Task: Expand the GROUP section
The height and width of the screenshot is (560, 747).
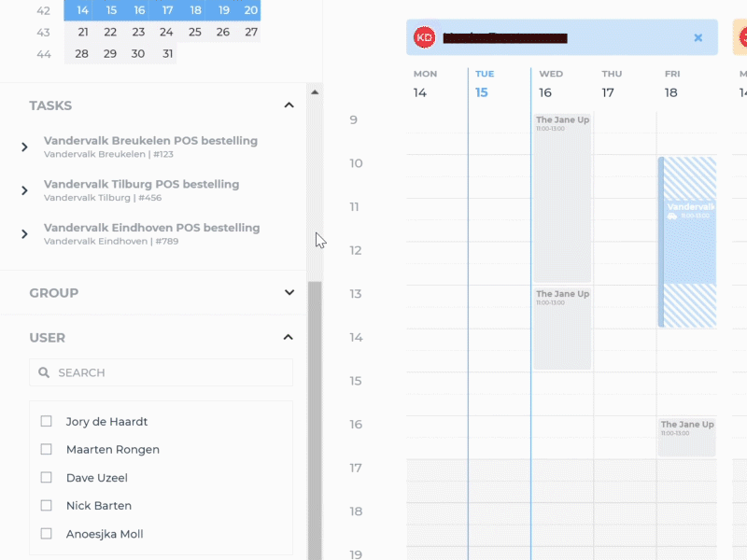Action: [289, 293]
